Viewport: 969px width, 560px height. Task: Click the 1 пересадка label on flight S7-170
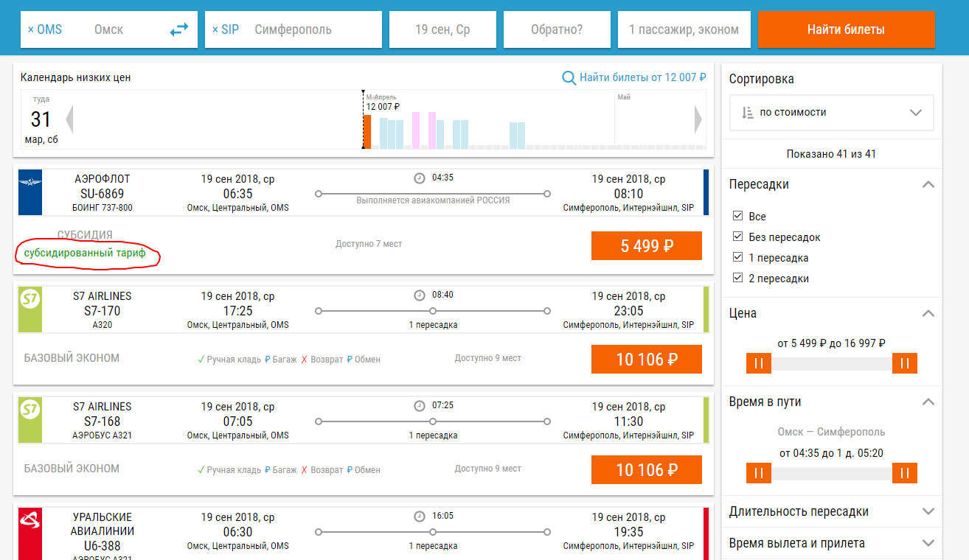pyautogui.click(x=433, y=325)
